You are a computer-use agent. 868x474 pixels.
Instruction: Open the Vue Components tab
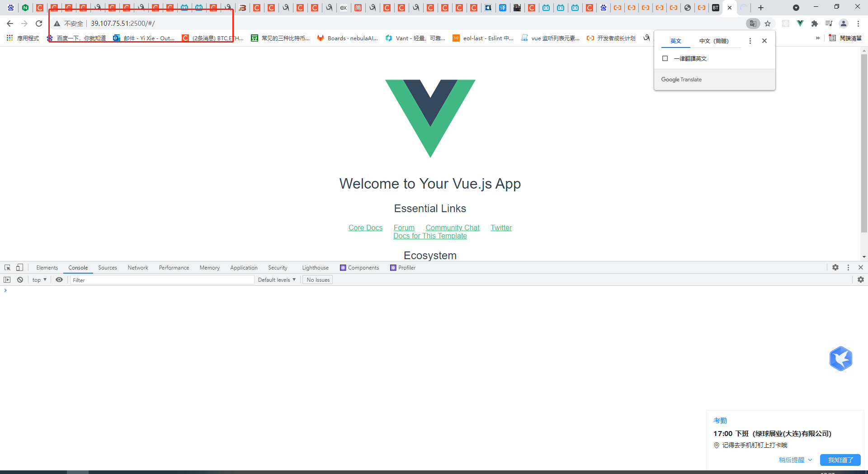coord(359,268)
